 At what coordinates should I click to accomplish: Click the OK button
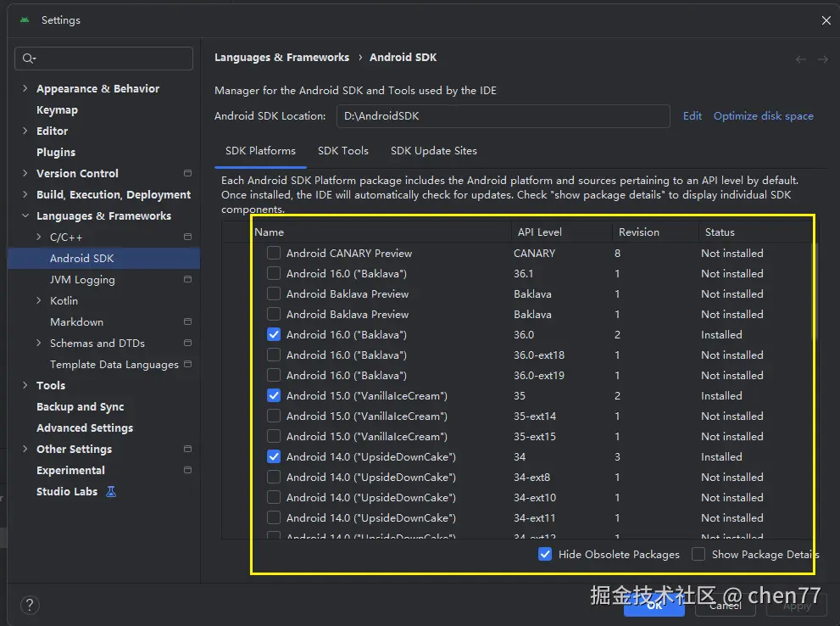coord(654,606)
